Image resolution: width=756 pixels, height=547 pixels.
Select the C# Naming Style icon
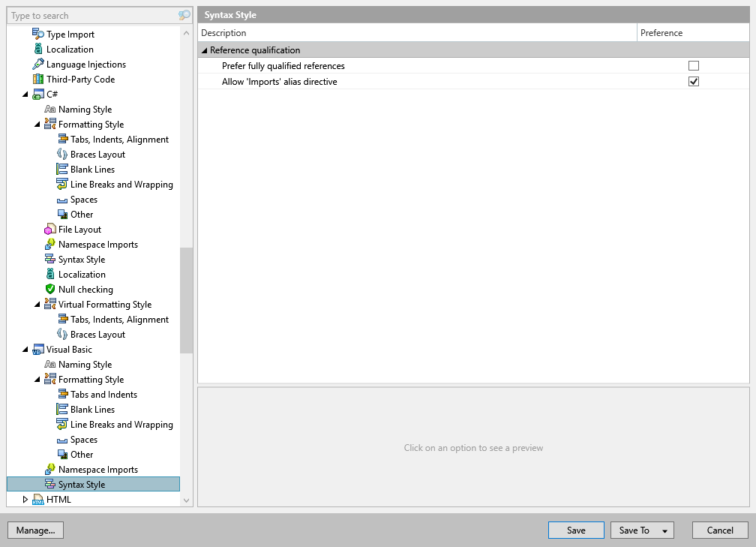49,109
